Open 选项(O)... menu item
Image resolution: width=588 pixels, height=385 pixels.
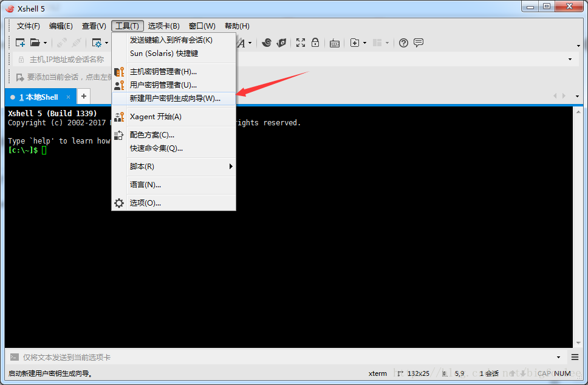[174, 203]
